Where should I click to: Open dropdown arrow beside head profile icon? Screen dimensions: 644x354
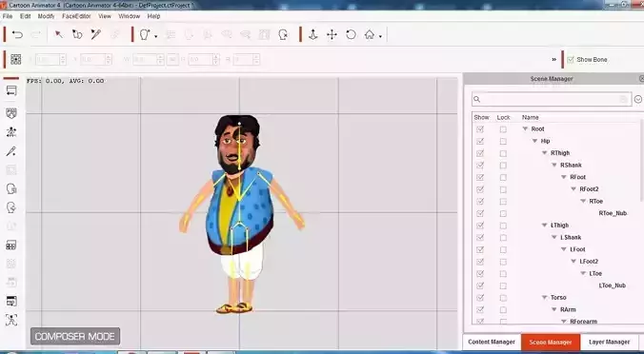[155, 36]
